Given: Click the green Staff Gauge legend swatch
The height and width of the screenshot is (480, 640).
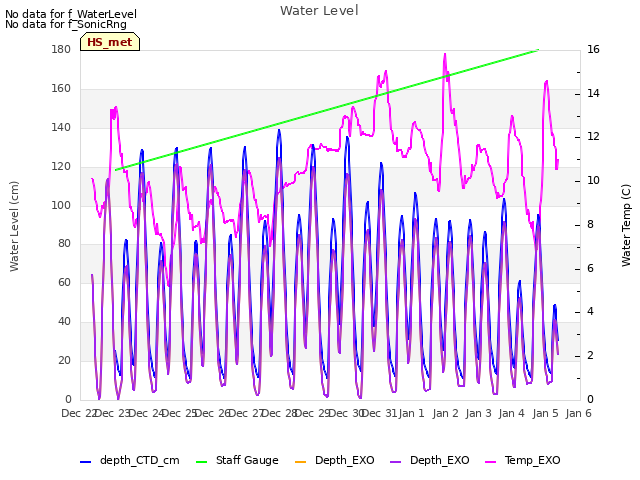Looking at the screenshot, I should coord(202,462).
